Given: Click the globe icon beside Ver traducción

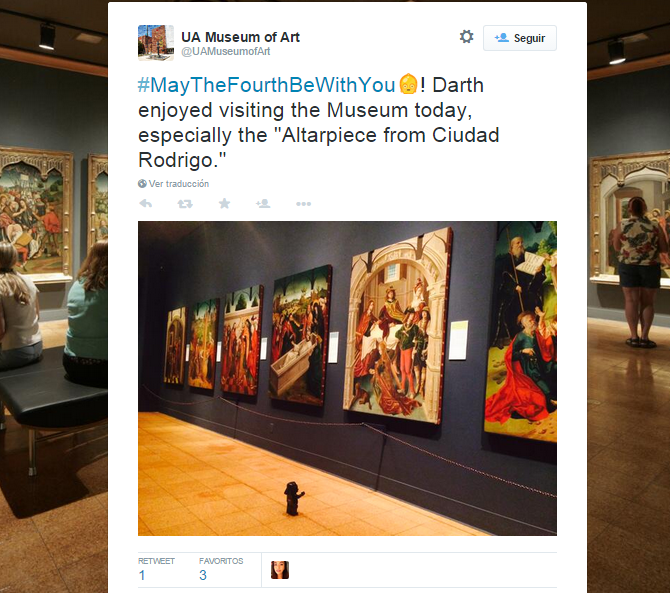Looking at the screenshot, I should [142, 184].
